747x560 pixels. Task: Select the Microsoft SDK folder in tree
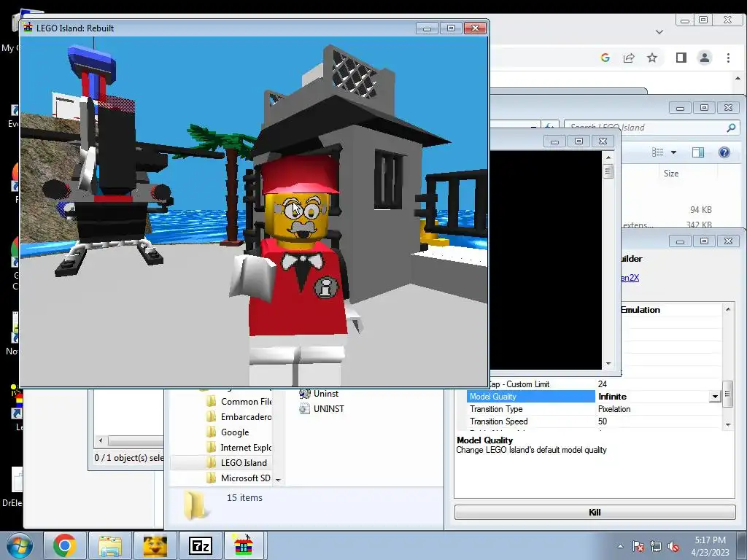[x=239, y=478]
